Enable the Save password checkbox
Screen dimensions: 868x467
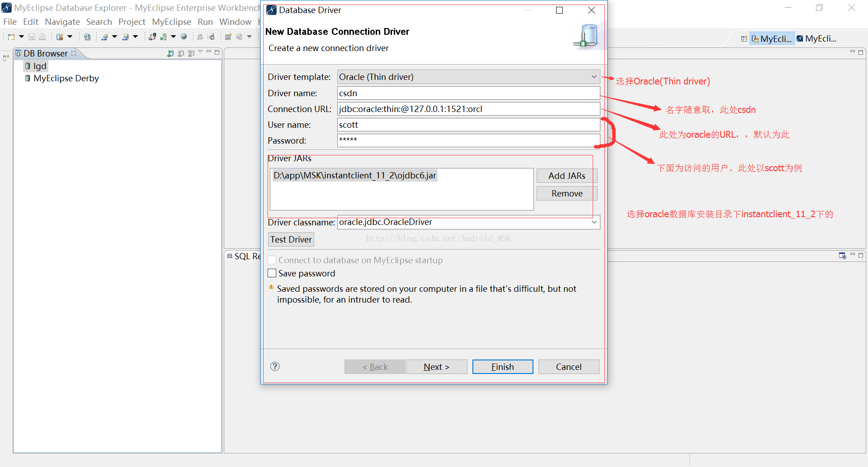pos(272,273)
